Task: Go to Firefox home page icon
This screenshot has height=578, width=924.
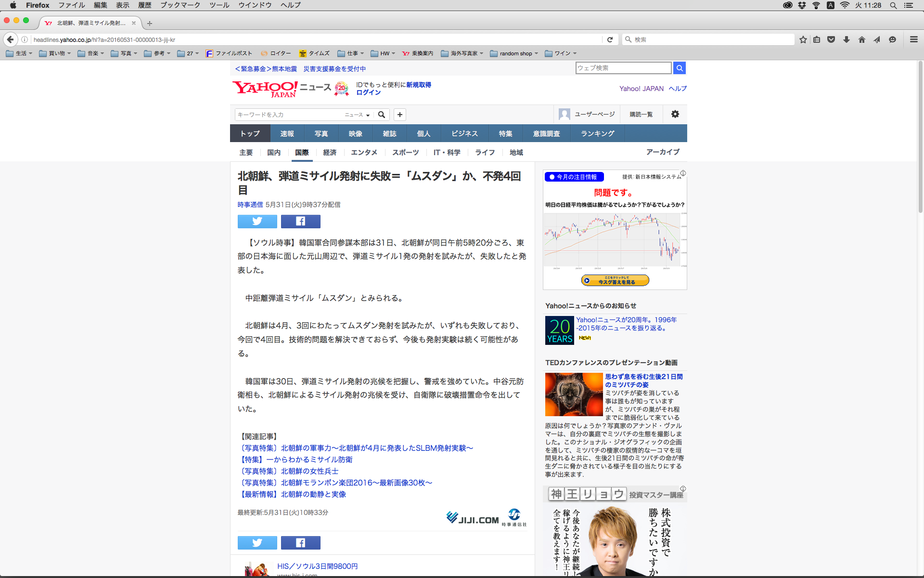Action: [861, 39]
